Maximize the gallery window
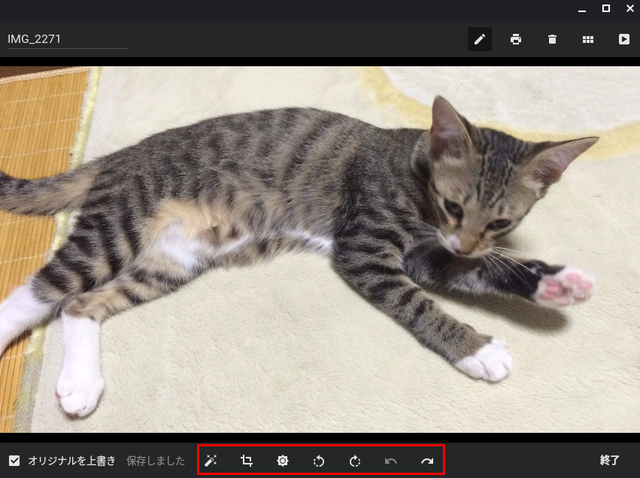This screenshot has width=640, height=478. coord(606,9)
